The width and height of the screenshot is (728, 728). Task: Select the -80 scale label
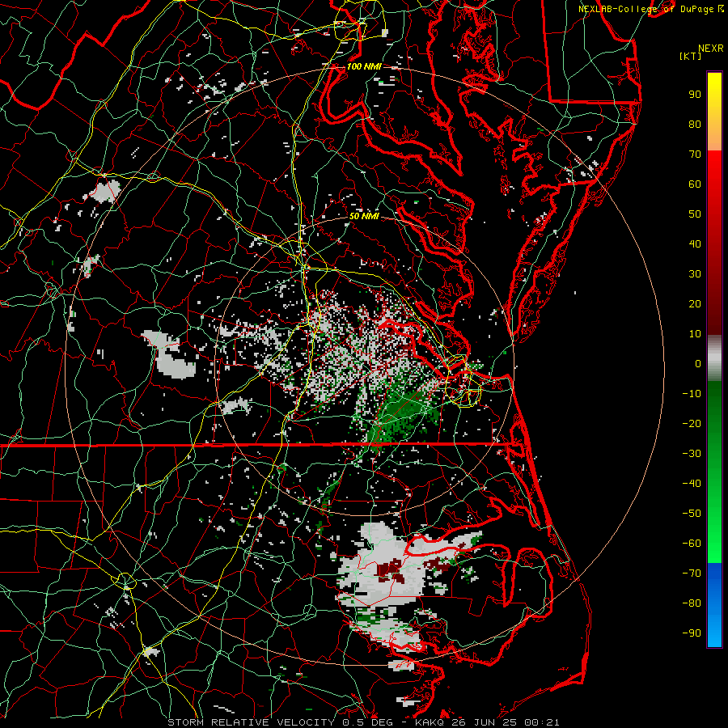pos(692,603)
